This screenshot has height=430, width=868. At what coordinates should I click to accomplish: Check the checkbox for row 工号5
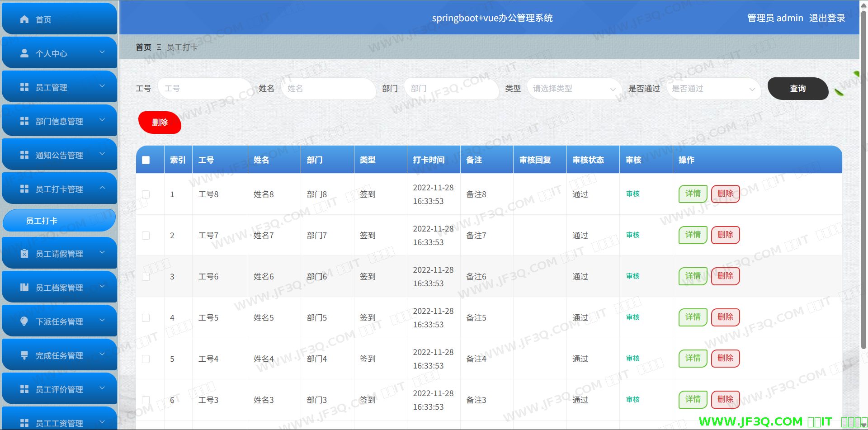[x=146, y=318]
